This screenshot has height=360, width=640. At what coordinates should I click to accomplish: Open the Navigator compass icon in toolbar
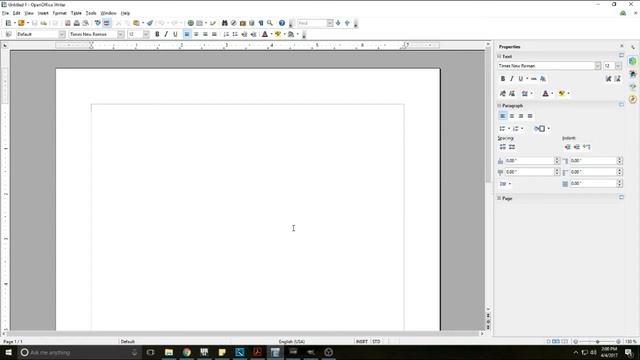point(233,23)
